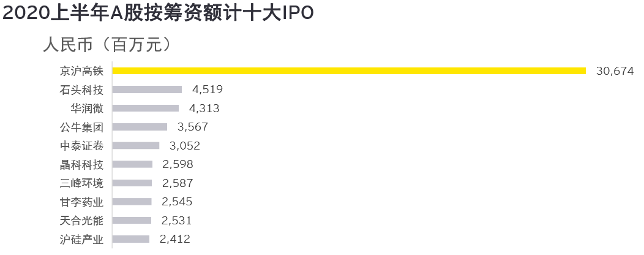Select the 30,674 data label

point(614,71)
